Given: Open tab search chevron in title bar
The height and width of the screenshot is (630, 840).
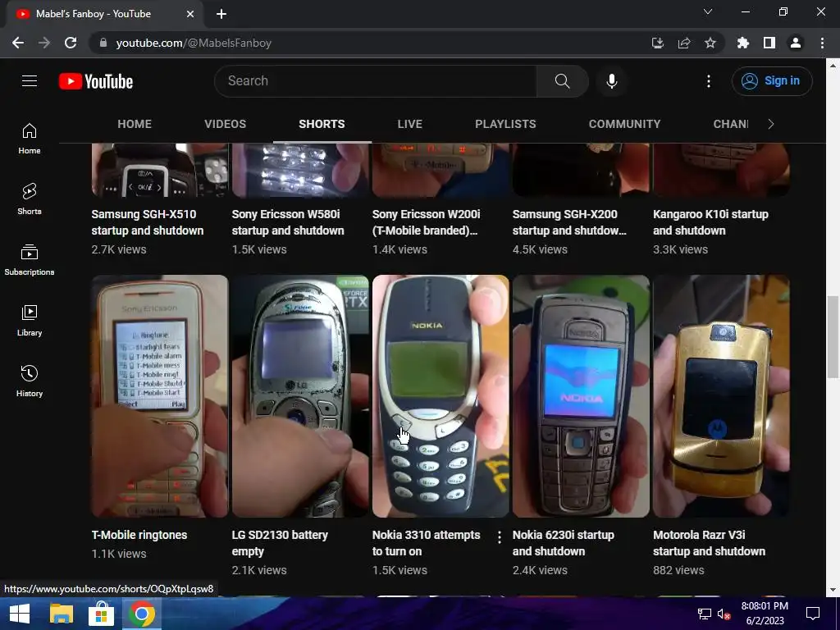Looking at the screenshot, I should 707,11.
